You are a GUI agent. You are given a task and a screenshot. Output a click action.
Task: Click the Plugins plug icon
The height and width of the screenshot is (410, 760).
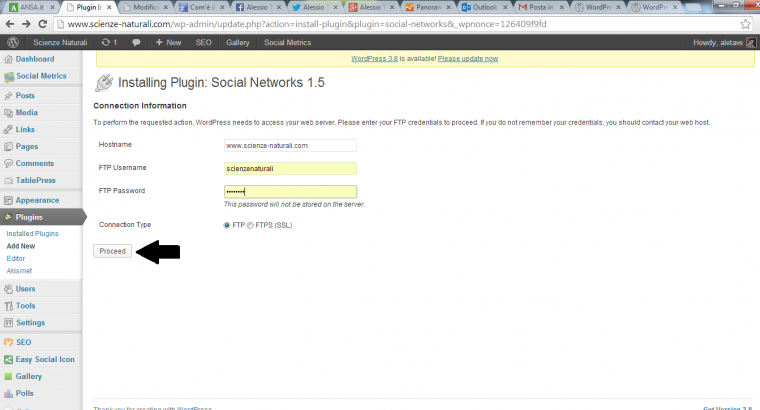8,217
